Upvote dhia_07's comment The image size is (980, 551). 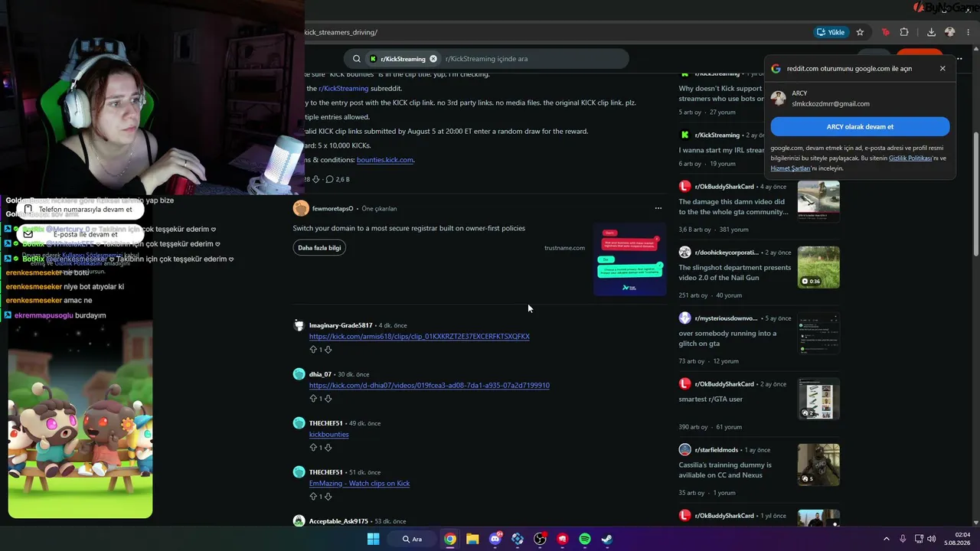(312, 399)
